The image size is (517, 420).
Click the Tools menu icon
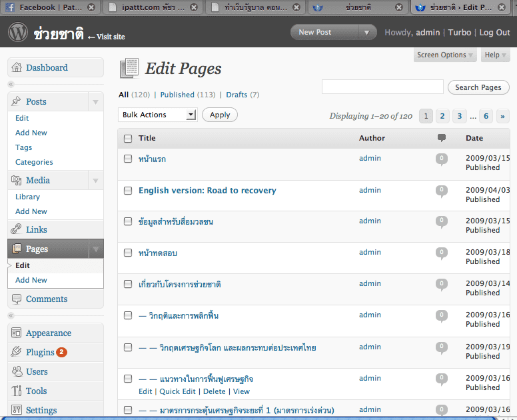coord(17,391)
